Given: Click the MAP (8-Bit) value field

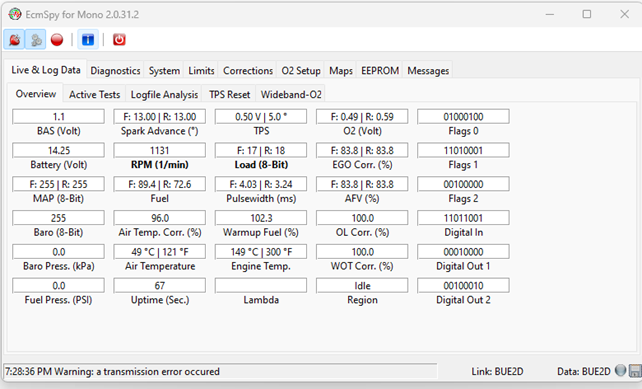Looking at the screenshot, I should 59,184.
